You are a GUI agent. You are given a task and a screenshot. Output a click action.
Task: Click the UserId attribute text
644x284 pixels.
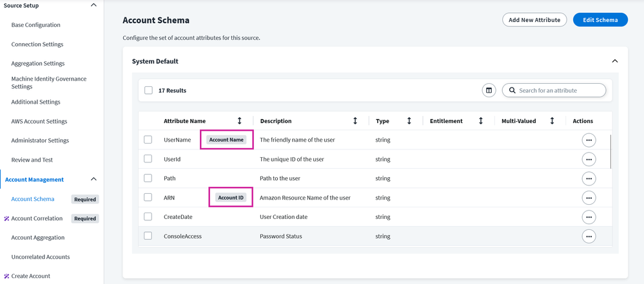pos(172,159)
